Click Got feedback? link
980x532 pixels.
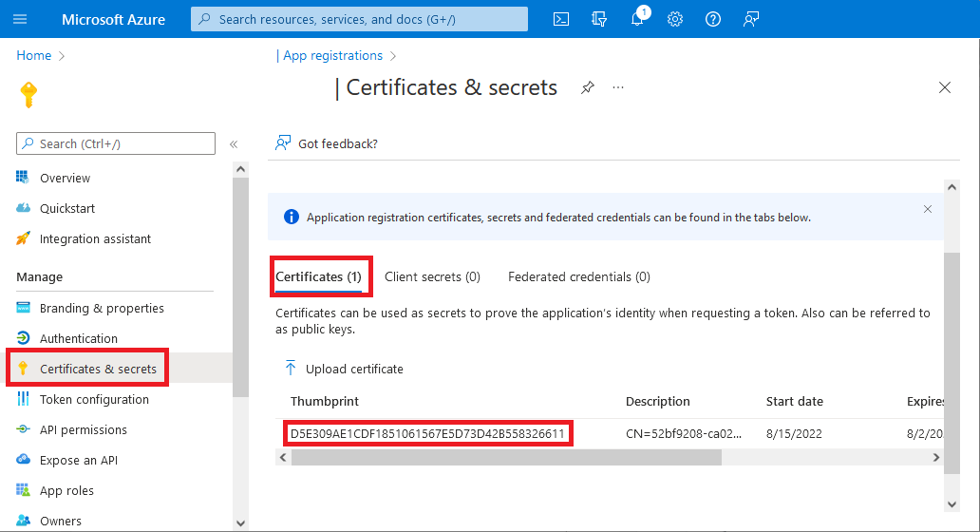pos(327,143)
